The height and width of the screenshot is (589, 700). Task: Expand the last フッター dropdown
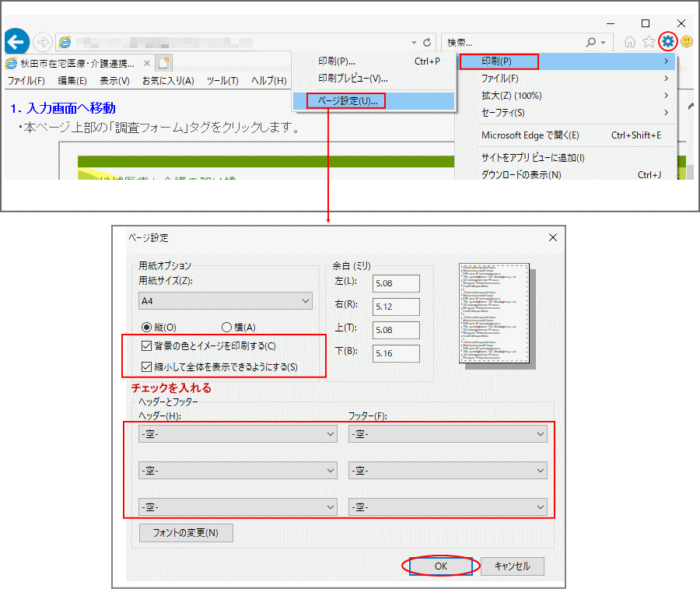coord(447,507)
